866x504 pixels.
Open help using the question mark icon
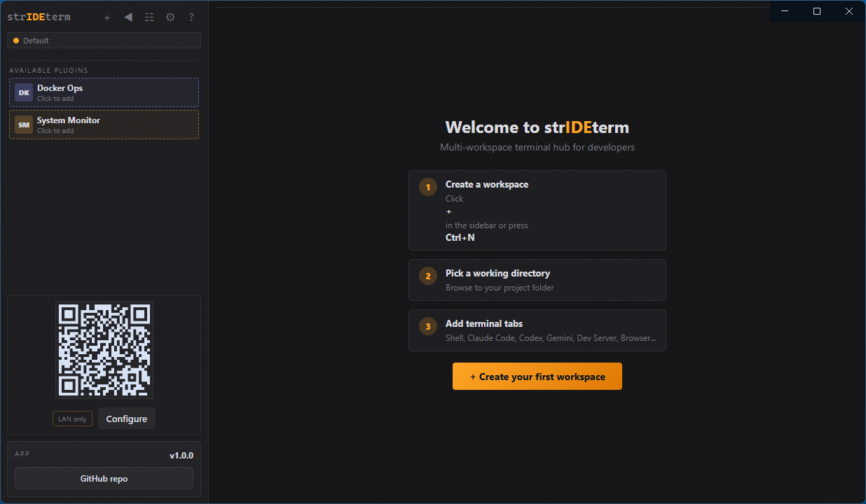coord(191,17)
